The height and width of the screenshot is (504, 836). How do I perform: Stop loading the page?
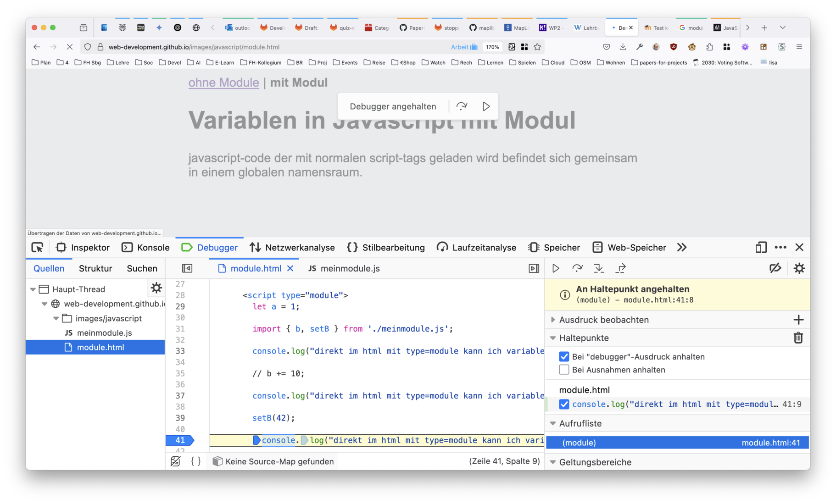pos(70,47)
